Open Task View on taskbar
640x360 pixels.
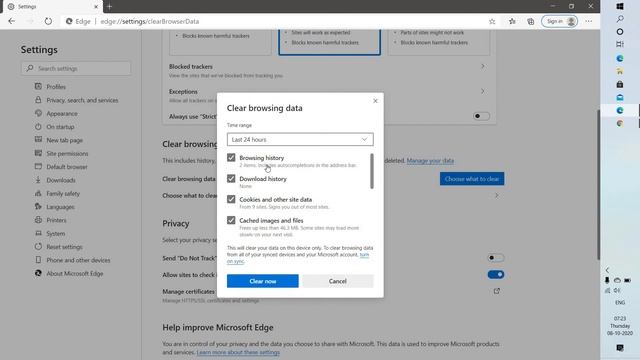[620, 44]
